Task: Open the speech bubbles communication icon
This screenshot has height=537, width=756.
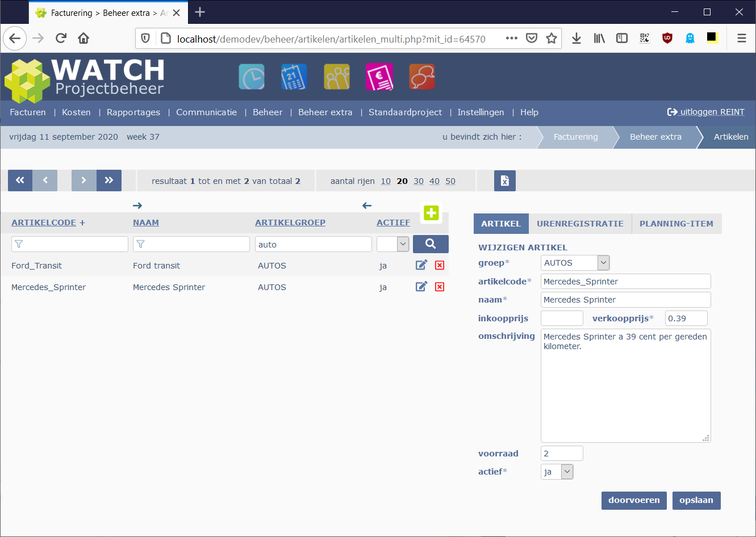Action: click(422, 77)
